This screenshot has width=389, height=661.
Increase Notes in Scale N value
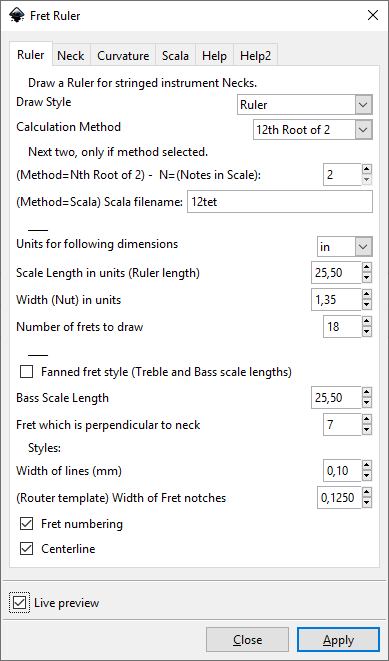(367, 169)
